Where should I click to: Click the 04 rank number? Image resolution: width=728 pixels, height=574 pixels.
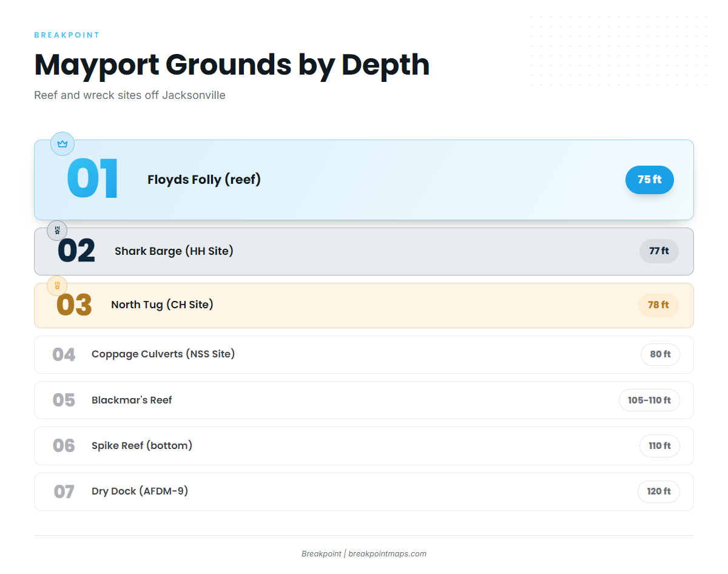[64, 354]
